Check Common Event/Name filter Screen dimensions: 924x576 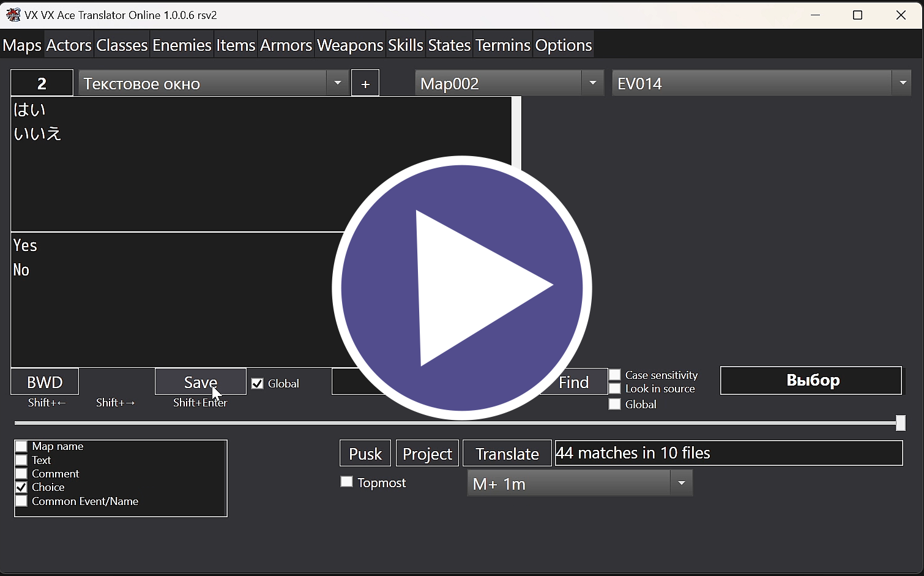tap(21, 501)
